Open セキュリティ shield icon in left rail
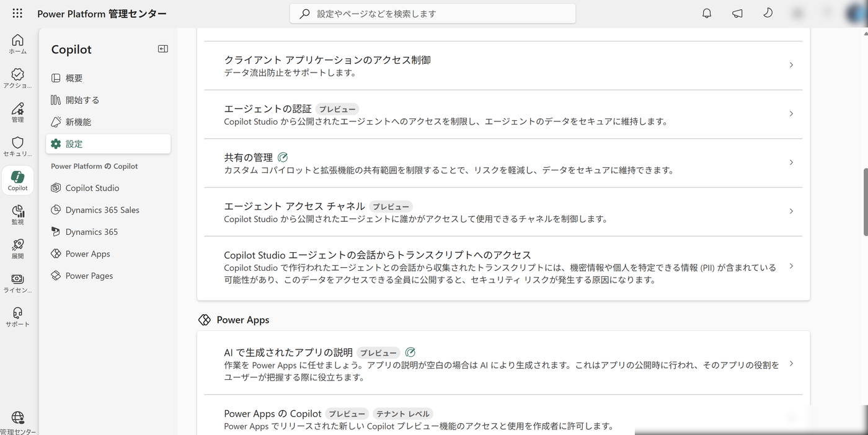The width and height of the screenshot is (868, 435). click(x=17, y=147)
